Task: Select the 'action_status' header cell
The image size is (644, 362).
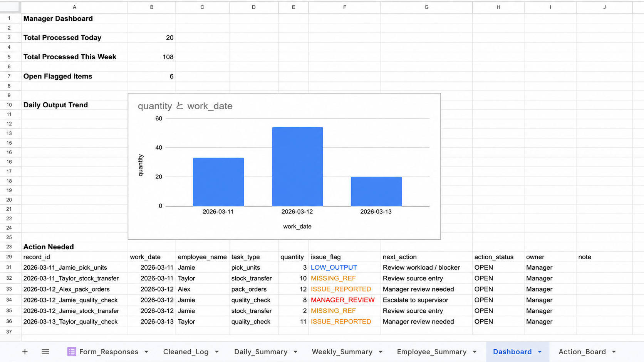Action: point(498,257)
